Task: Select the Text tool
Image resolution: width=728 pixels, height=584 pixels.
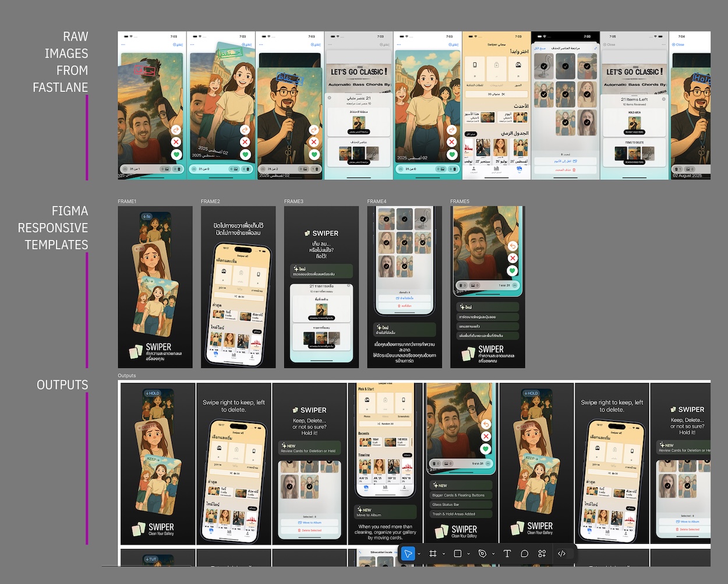Action: click(508, 554)
